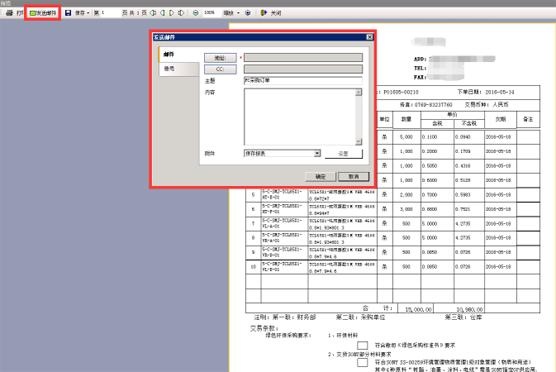Click the magnifier icon right of 缩放
Viewport: 556px width, 372px height.
[248, 13]
